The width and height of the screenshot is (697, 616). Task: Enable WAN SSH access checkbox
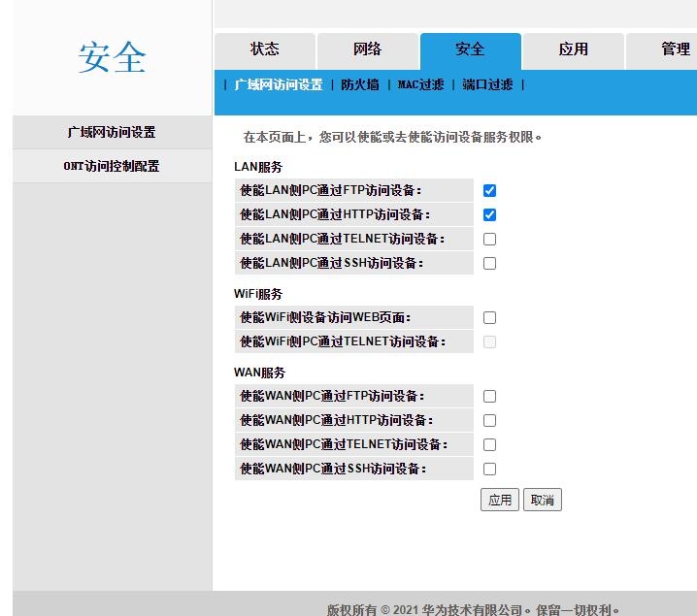tap(489, 470)
